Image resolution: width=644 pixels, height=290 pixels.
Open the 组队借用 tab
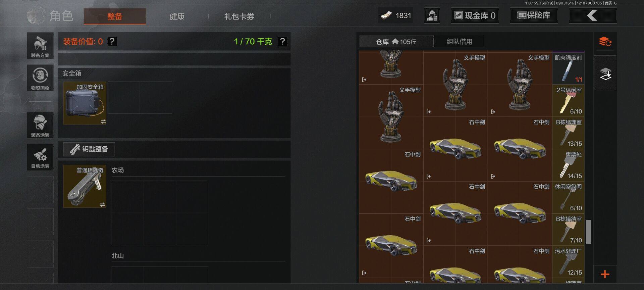(x=459, y=42)
